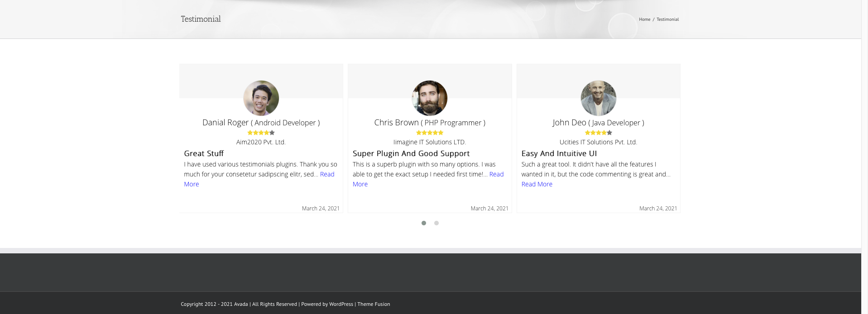The width and height of the screenshot is (868, 314).
Task: Click the "Easy And Intuitive UI" heading
Action: click(559, 153)
